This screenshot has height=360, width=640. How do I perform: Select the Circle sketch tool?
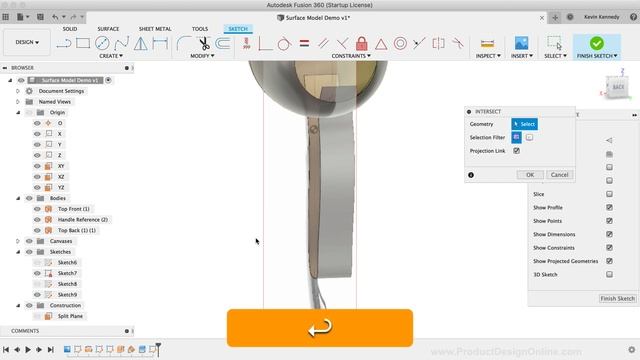pyautogui.click(x=102, y=43)
